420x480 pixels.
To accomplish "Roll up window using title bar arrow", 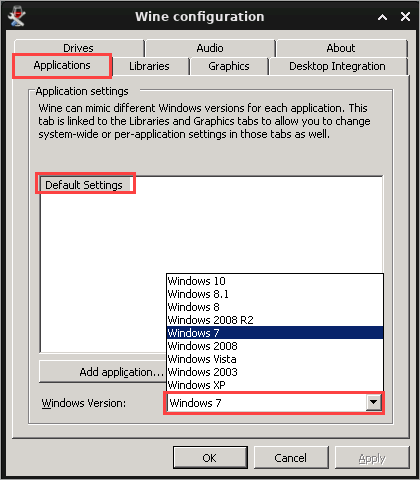I will click(382, 17).
